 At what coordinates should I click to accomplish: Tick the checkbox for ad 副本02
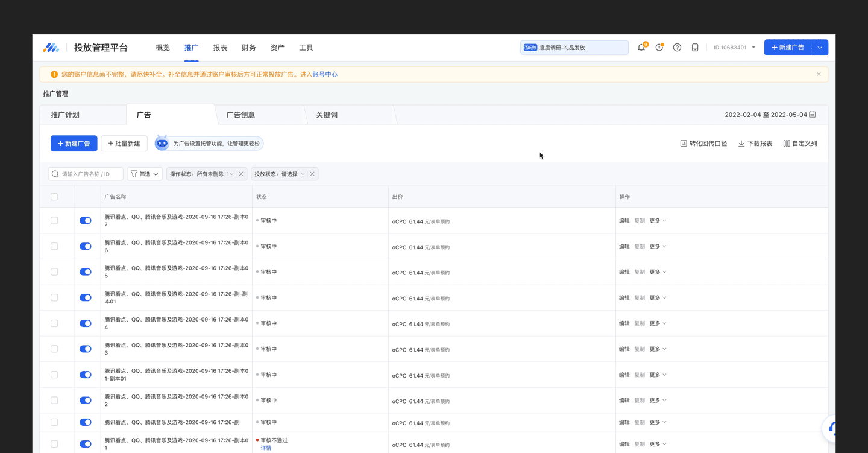coord(54,401)
